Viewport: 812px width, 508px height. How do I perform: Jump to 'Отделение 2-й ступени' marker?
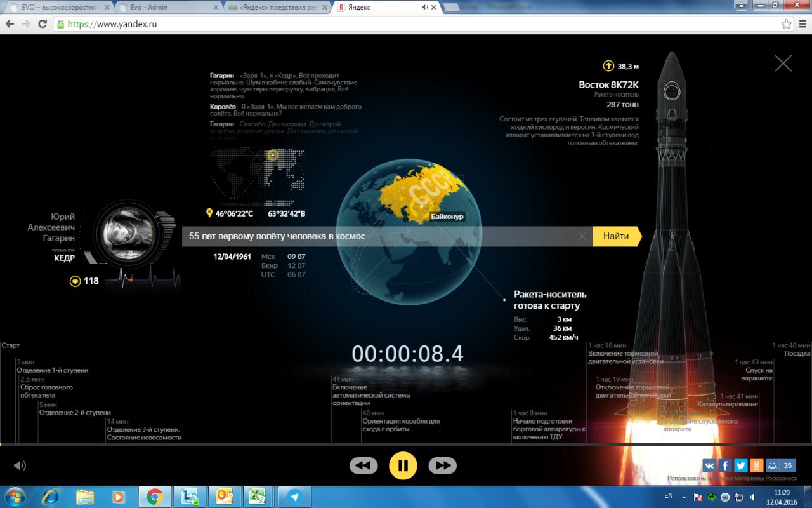pyautogui.click(x=75, y=409)
